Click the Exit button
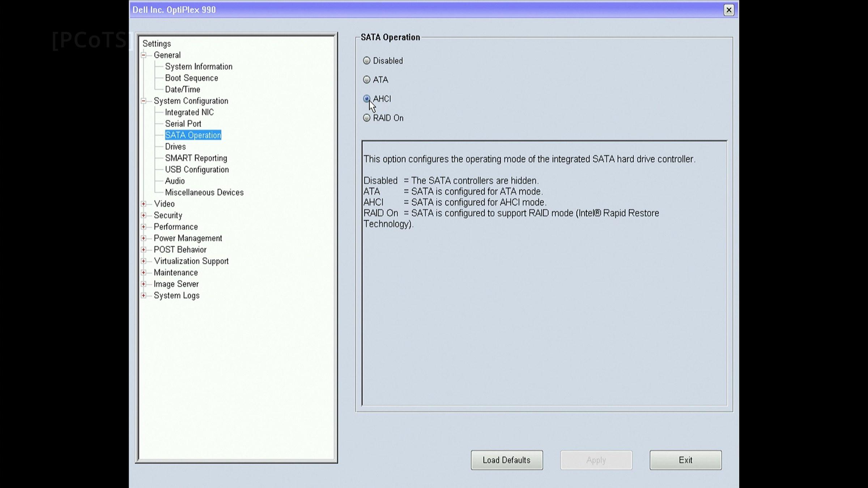 pos(685,460)
